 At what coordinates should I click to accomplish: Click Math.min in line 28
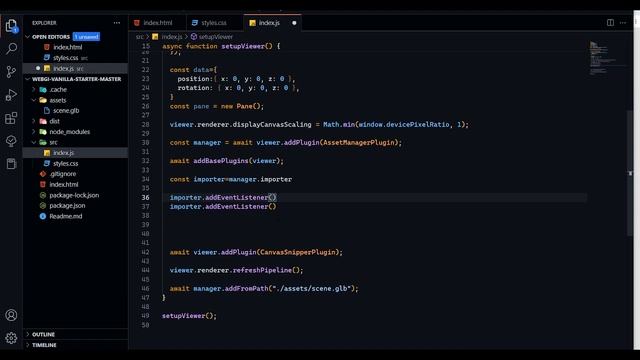click(339, 124)
